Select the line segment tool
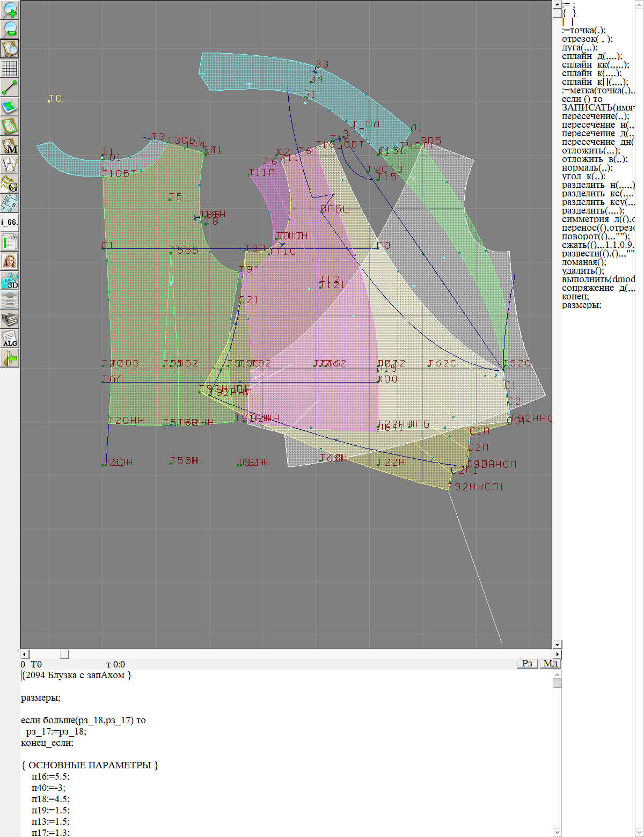 [10, 87]
